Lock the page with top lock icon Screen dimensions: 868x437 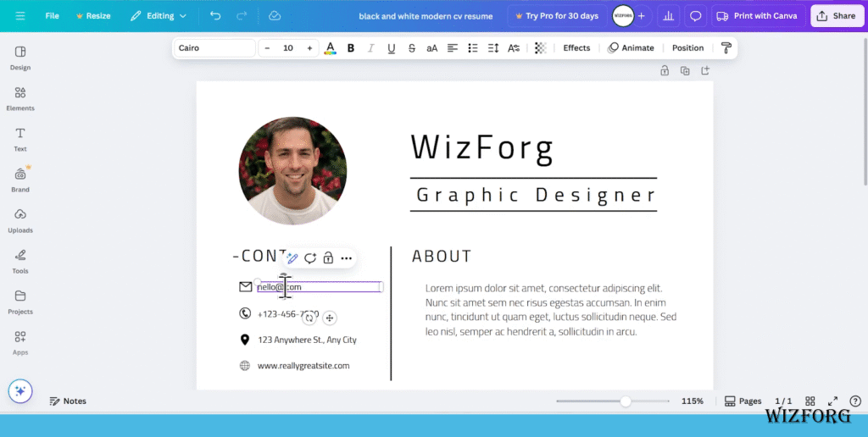(665, 71)
